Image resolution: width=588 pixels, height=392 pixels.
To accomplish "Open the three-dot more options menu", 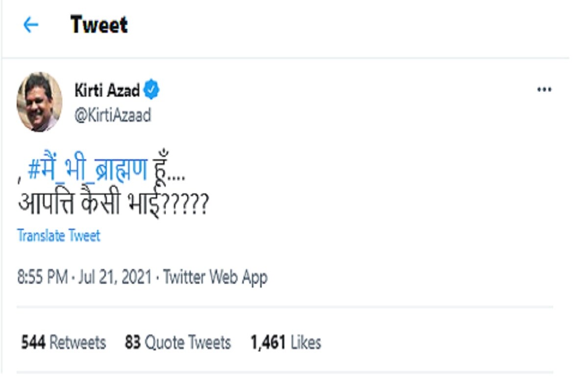I will click(x=544, y=90).
